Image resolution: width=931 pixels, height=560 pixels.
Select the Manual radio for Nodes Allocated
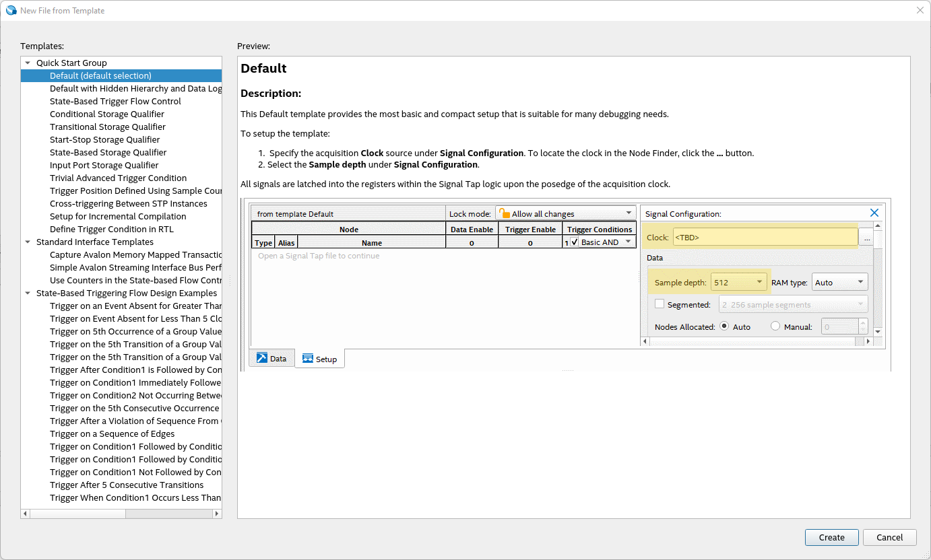[x=775, y=326]
